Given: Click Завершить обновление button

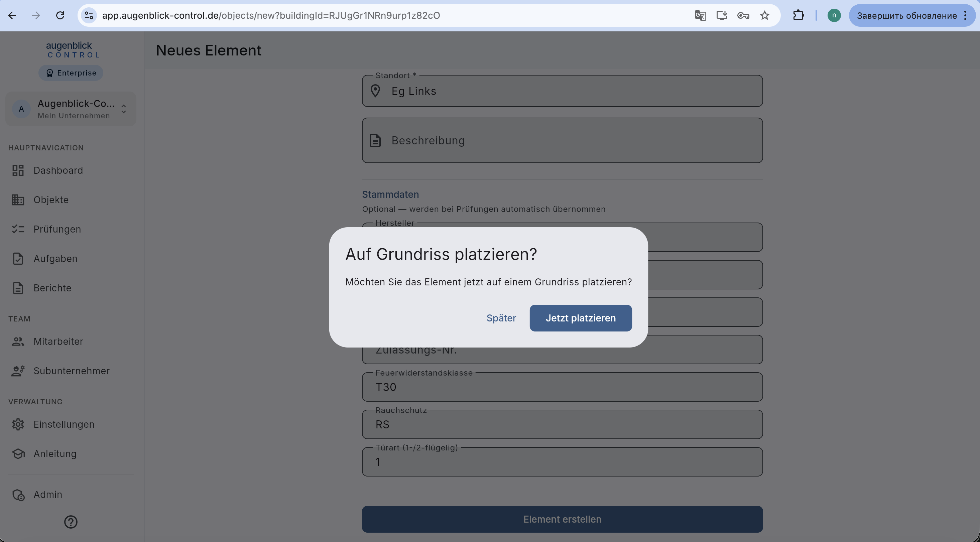Looking at the screenshot, I should pyautogui.click(x=906, y=15).
